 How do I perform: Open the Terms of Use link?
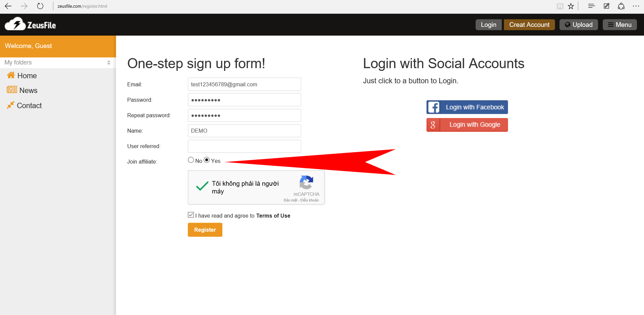click(x=273, y=216)
